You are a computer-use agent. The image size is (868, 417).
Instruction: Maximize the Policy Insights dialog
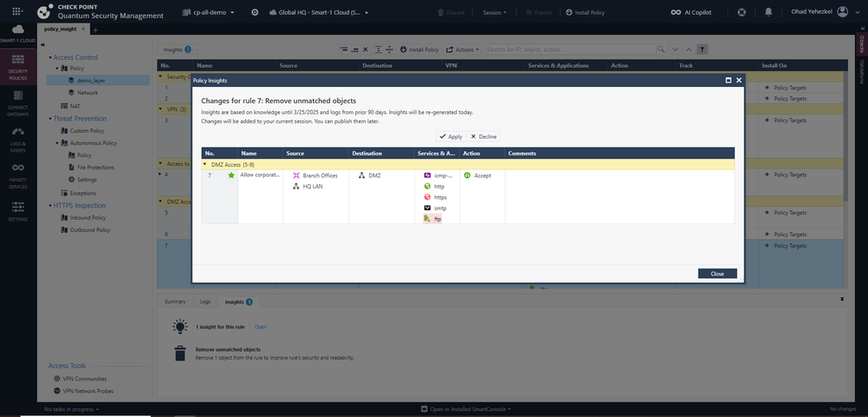tap(728, 80)
